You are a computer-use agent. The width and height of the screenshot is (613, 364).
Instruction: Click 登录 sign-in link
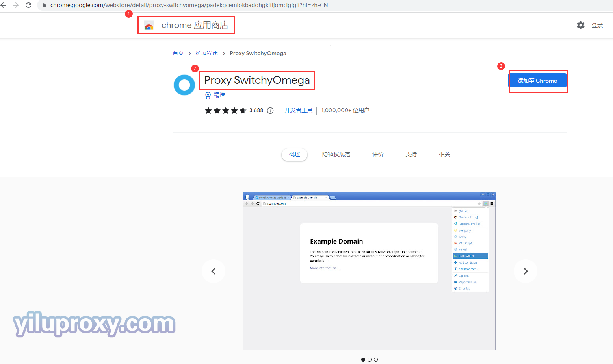pos(597,25)
